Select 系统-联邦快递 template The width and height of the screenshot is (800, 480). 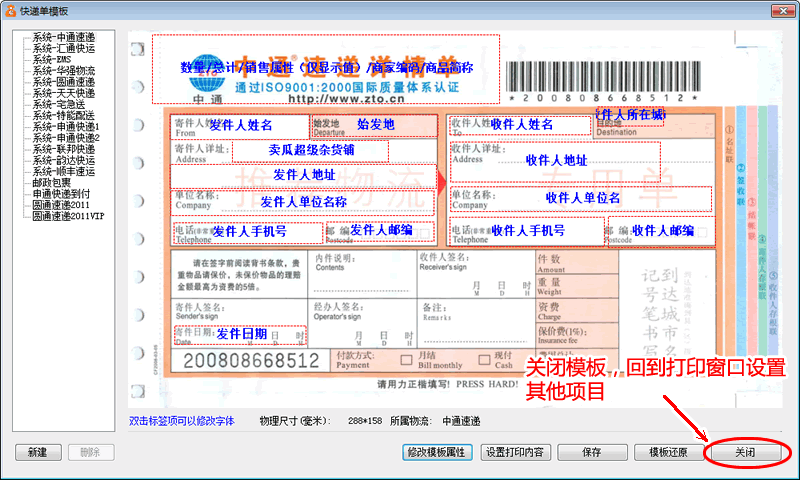tap(63, 149)
